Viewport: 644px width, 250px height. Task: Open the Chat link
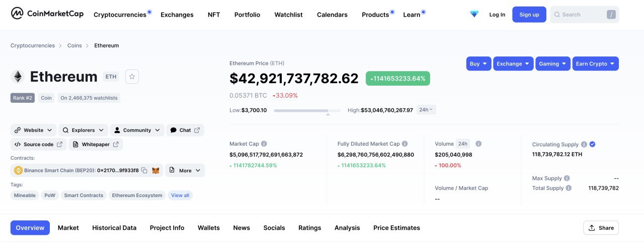pos(185,130)
